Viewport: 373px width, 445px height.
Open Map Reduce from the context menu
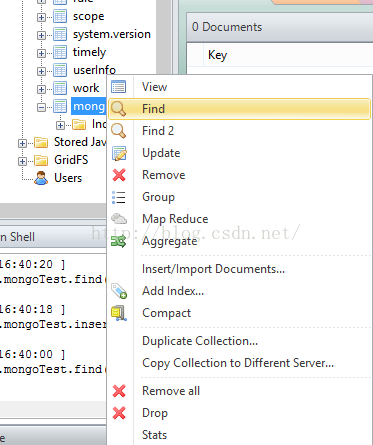click(x=240, y=219)
